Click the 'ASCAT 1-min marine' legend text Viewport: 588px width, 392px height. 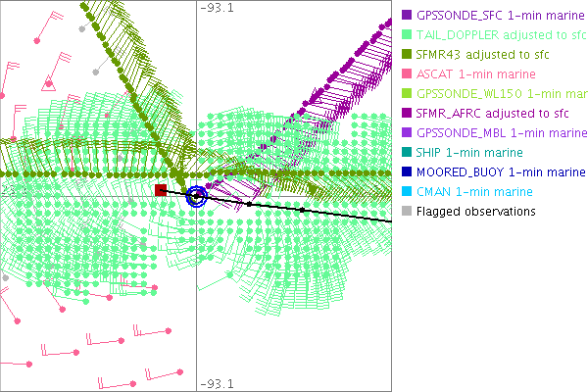pyautogui.click(x=475, y=74)
